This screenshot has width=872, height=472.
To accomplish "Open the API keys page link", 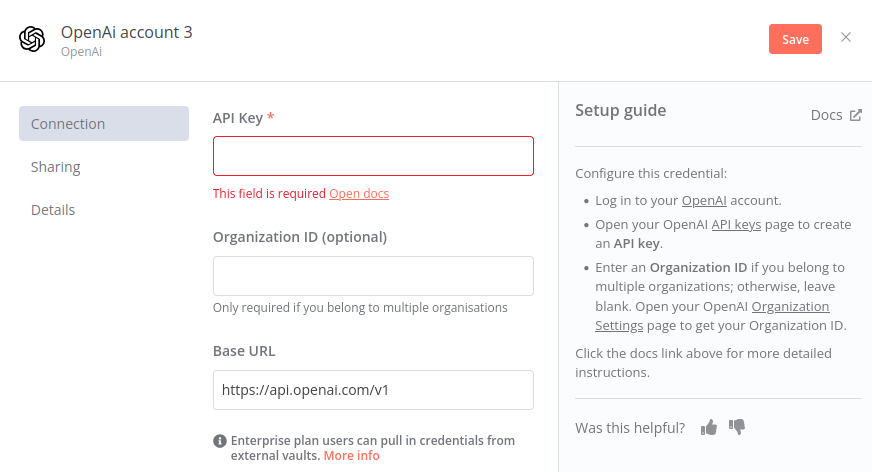I will [x=736, y=225].
